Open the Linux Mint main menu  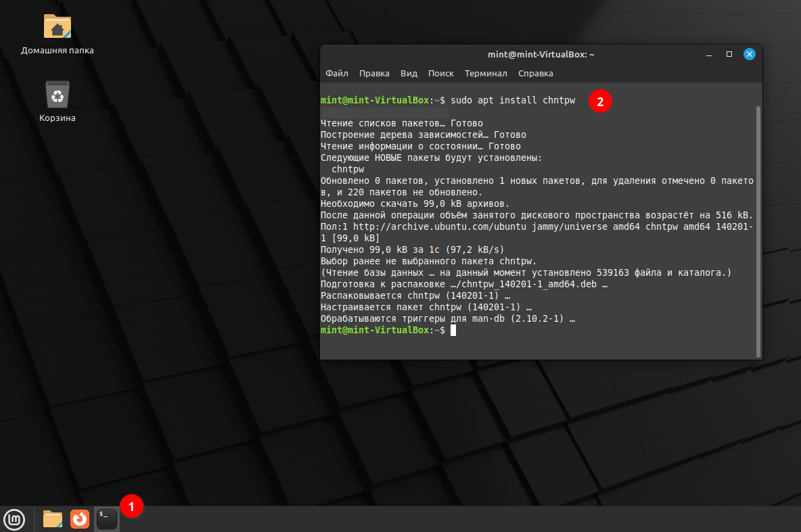point(14,519)
